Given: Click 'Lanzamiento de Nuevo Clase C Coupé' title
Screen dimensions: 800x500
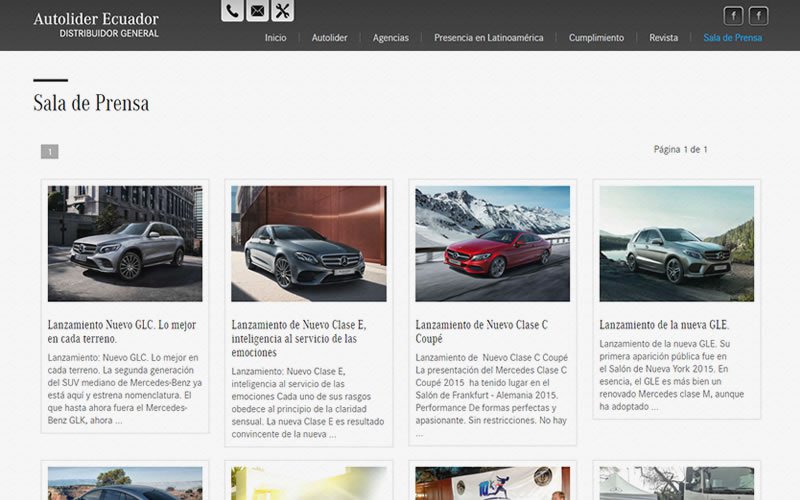Looking at the screenshot, I should (481, 331).
